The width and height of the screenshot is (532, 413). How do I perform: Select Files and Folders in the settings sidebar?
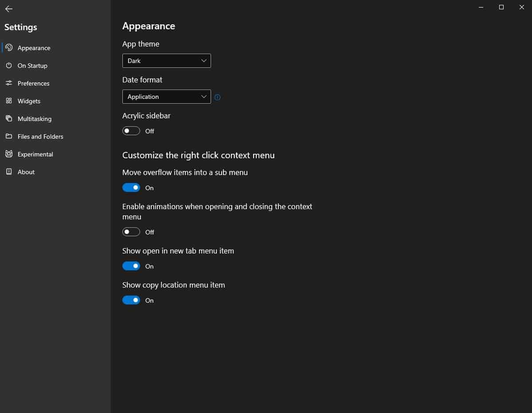point(40,136)
